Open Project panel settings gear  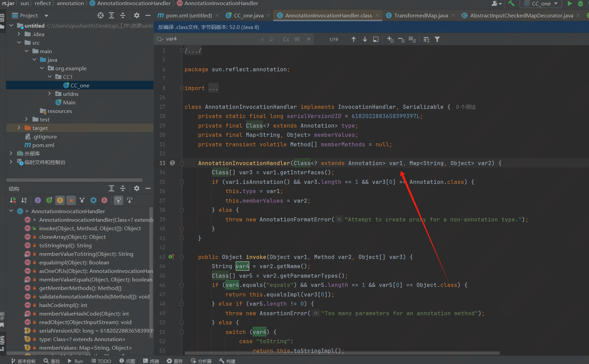coord(136,15)
